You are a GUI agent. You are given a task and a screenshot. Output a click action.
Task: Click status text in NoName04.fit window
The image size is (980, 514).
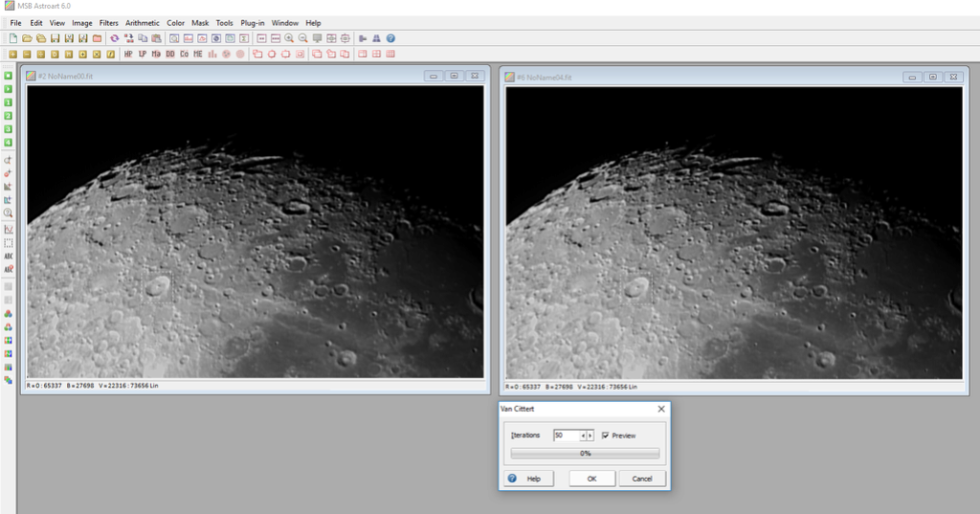(571, 387)
